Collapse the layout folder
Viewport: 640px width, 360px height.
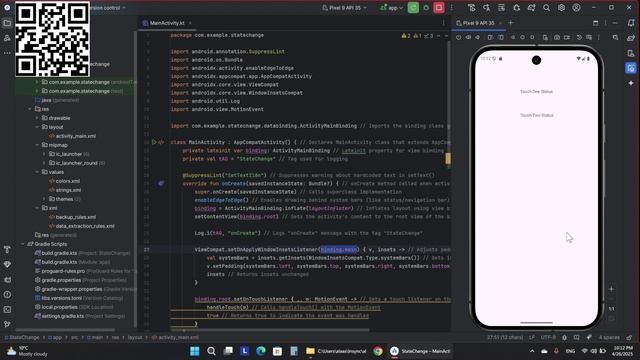[37, 127]
